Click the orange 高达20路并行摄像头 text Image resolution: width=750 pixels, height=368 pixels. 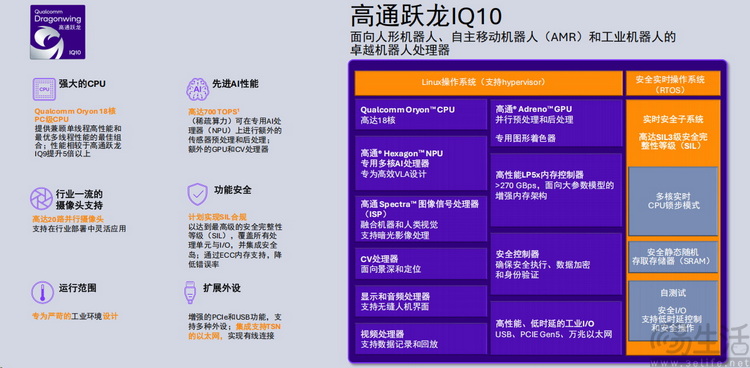[68, 219]
